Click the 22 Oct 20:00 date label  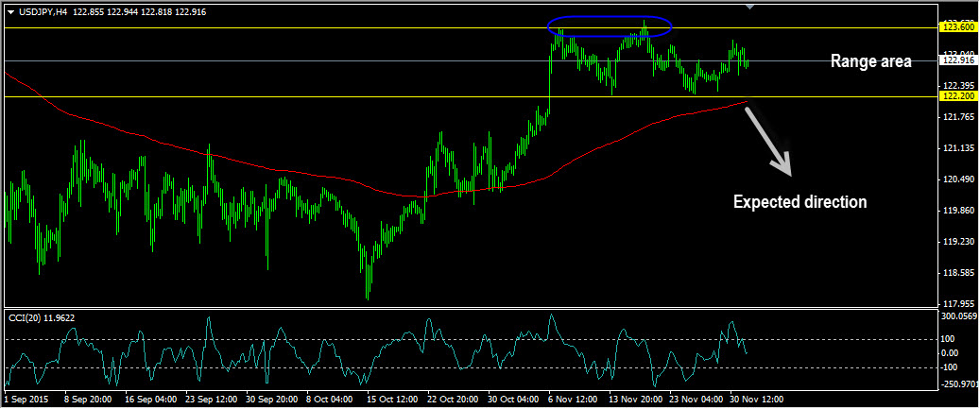[x=454, y=399]
